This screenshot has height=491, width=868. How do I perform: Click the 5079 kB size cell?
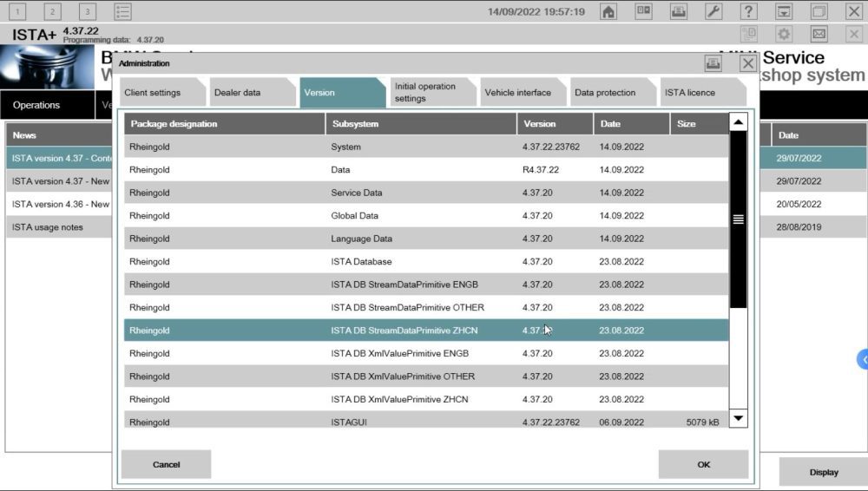coord(702,422)
